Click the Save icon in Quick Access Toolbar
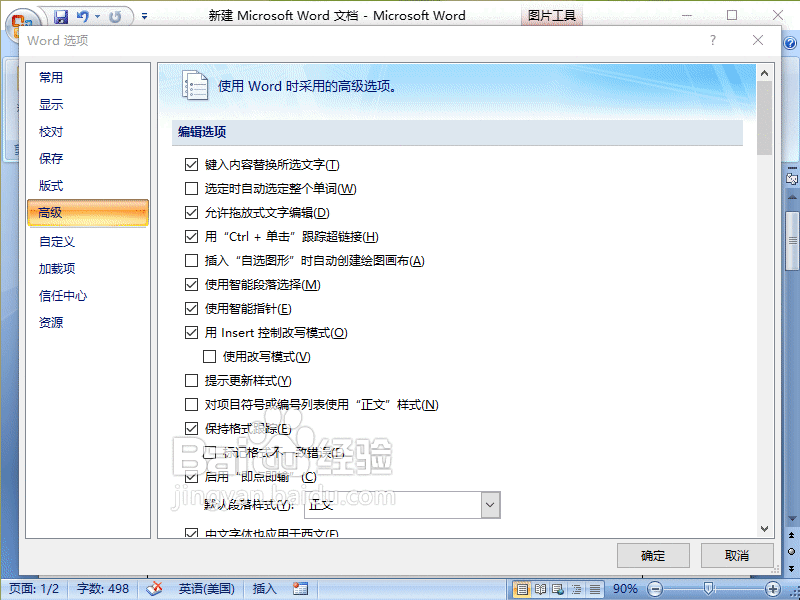Viewport: 800px width, 600px height. point(61,17)
